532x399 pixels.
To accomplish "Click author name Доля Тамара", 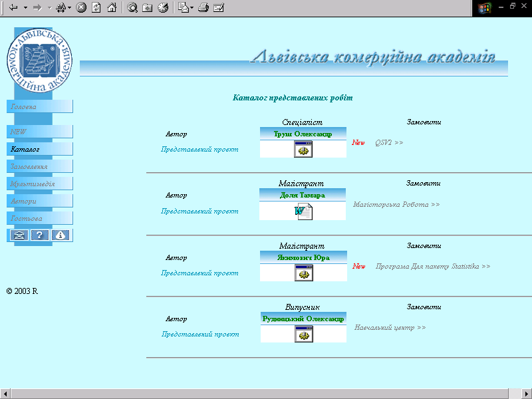I will pyautogui.click(x=303, y=195).
